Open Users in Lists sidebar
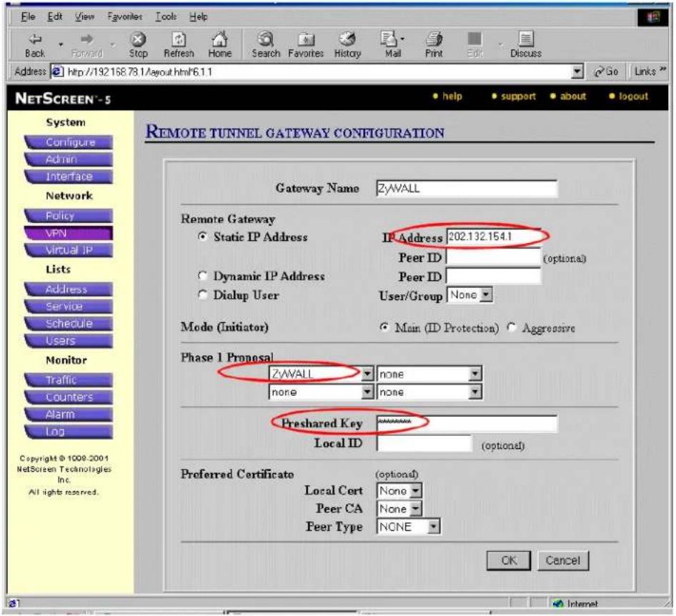The width and height of the screenshot is (676, 616). coord(69,341)
